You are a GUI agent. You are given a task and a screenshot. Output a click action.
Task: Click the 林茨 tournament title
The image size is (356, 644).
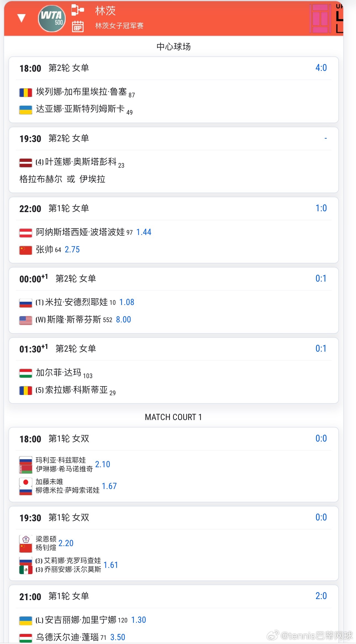(105, 11)
